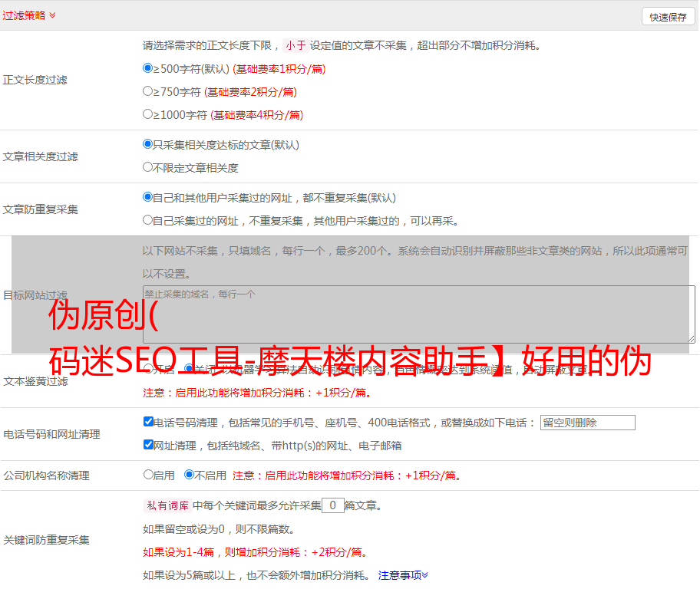Click the 快速保存 button
Screen dimensions: 700x589
tap(668, 17)
